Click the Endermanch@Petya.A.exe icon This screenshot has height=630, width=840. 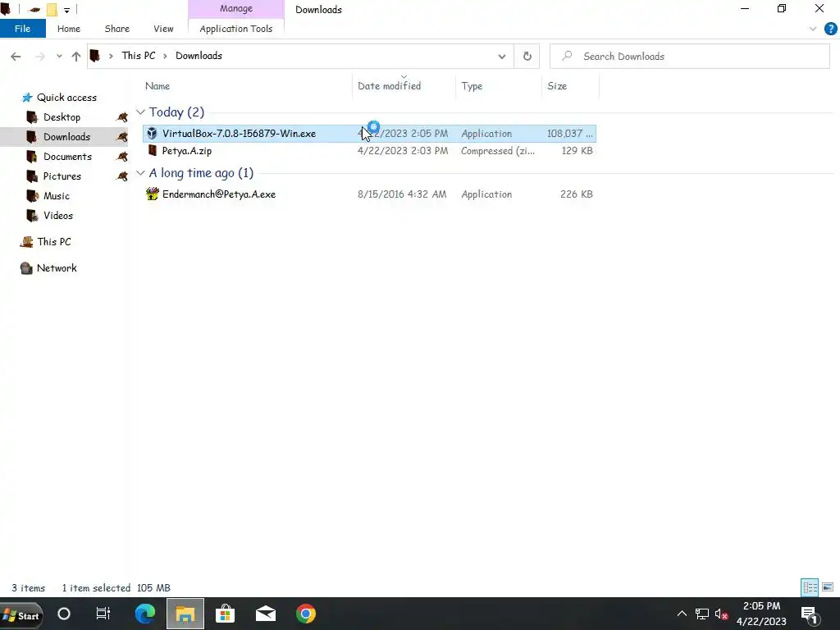pyautogui.click(x=153, y=194)
